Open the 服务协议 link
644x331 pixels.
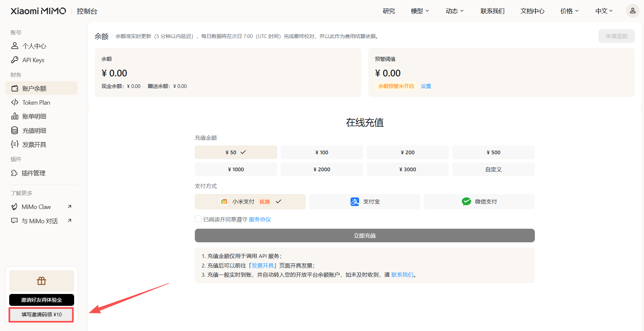tap(260, 219)
